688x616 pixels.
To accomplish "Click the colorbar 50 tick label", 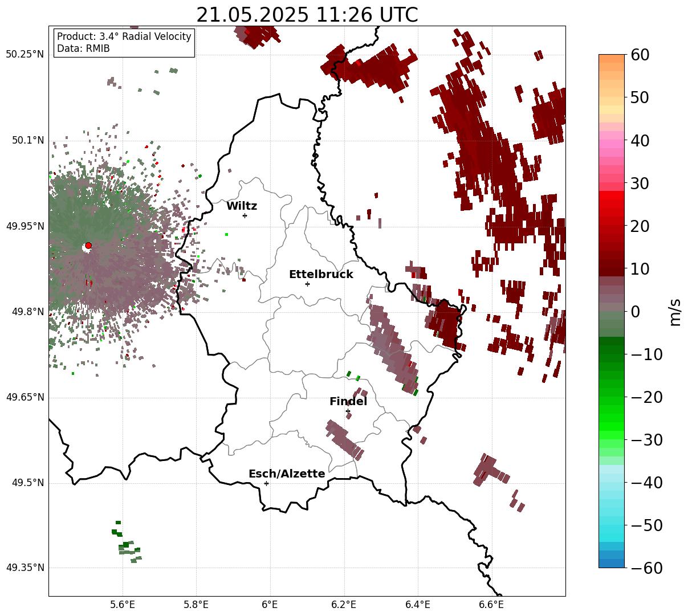I will pyautogui.click(x=640, y=98).
